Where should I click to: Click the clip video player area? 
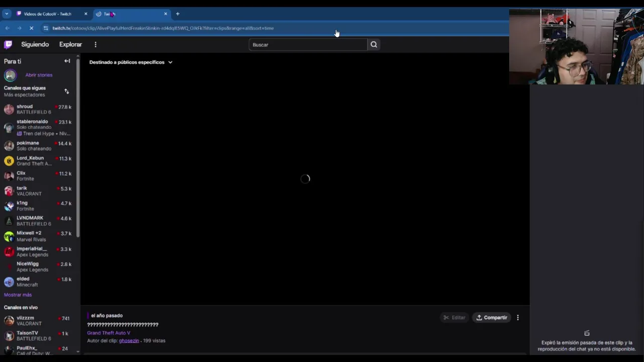tap(305, 179)
